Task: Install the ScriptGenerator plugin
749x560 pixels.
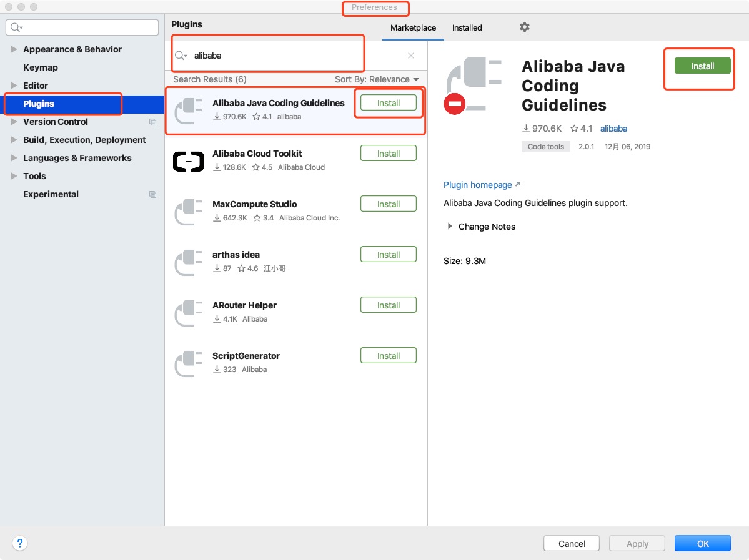Action: tap(389, 356)
